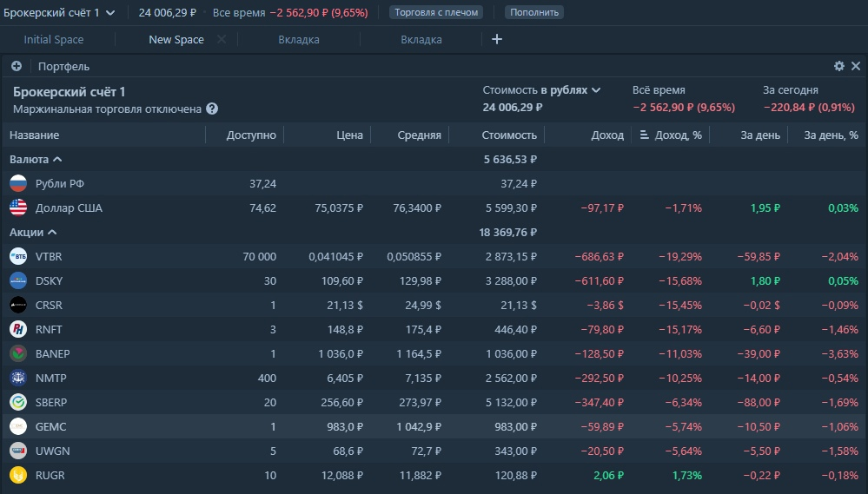Sort by the Средняя column header

pos(419,135)
